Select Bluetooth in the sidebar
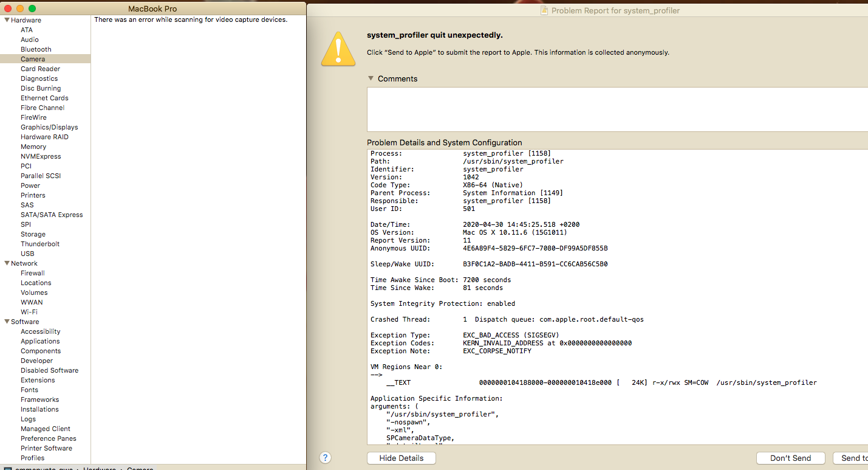This screenshot has height=470, width=868. [x=36, y=49]
